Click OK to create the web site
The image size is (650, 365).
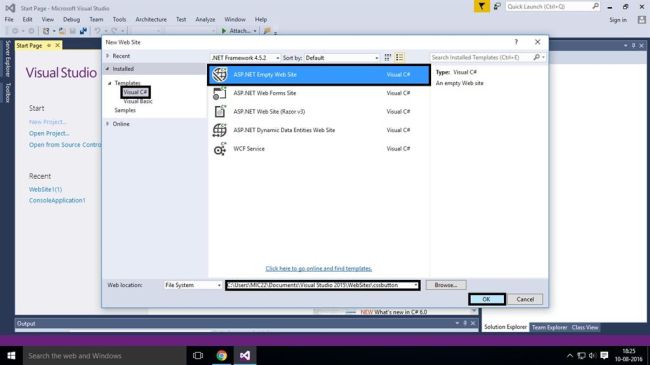(x=487, y=299)
